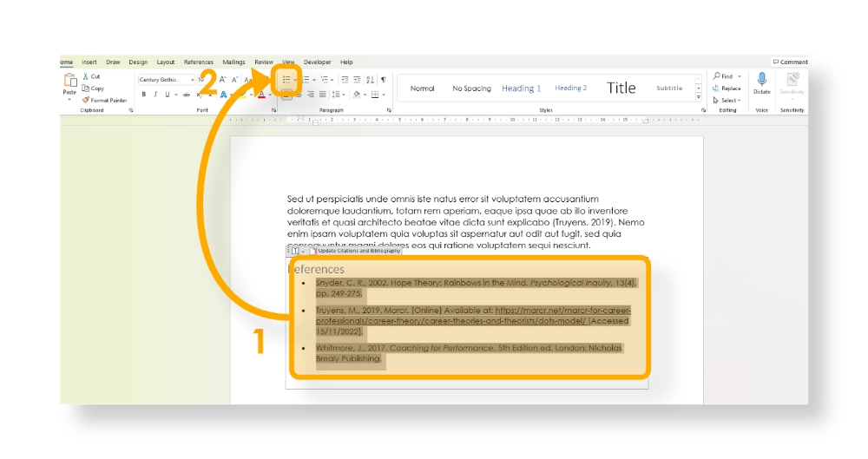Show paragraph marks with pilcrow icon

pyautogui.click(x=383, y=79)
